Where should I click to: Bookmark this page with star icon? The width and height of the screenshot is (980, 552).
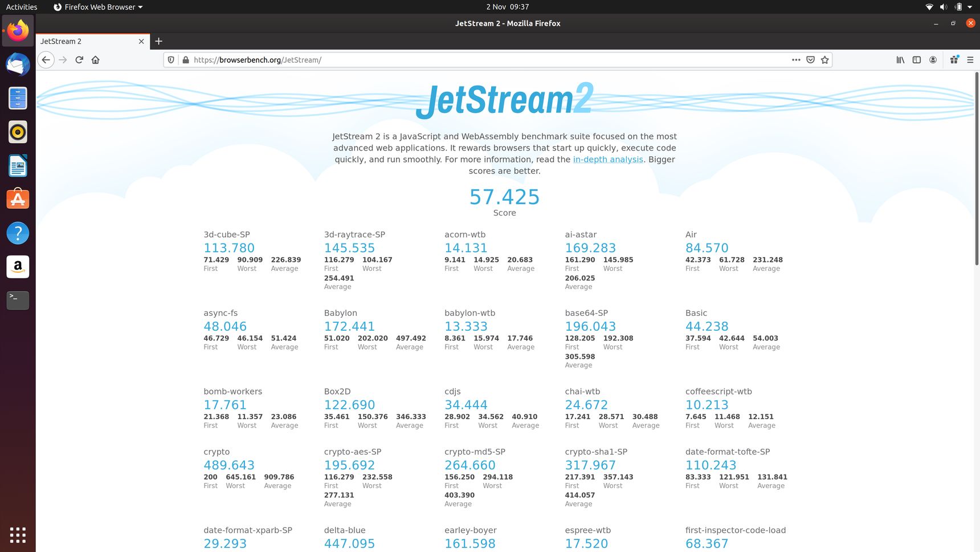824,60
